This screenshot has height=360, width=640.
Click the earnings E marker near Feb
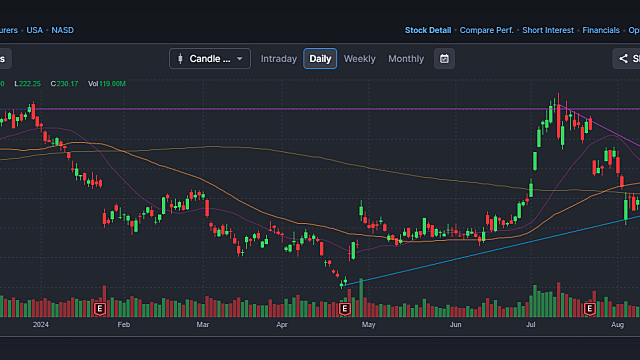100,309
